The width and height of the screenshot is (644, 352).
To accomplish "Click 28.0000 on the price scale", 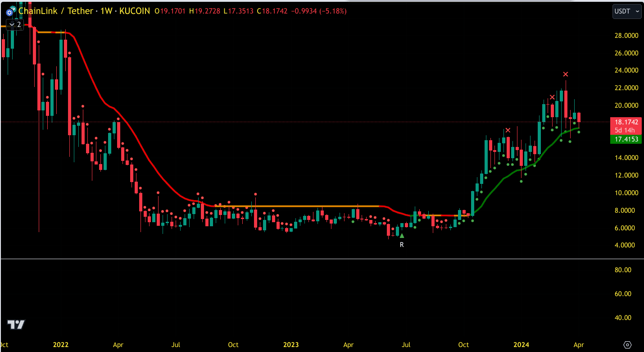I will coord(626,36).
